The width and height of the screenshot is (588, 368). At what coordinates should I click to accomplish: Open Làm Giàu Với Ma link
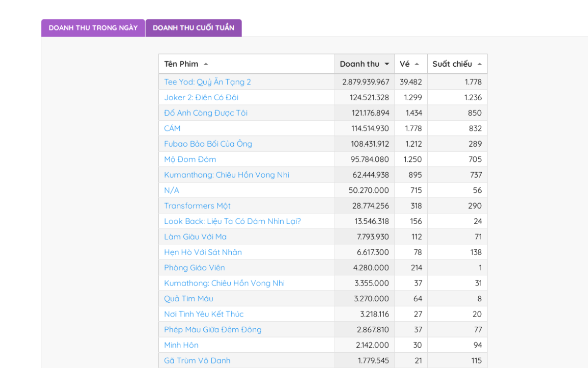point(195,237)
